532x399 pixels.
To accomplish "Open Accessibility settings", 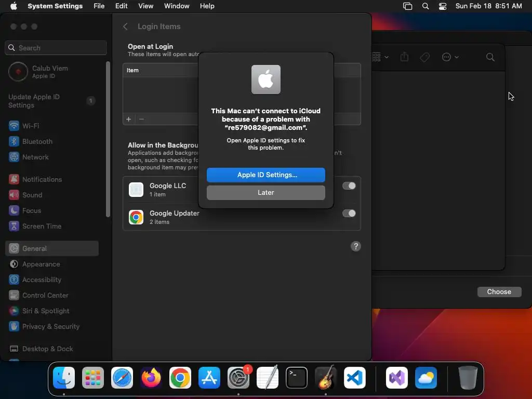I will pos(51,280).
